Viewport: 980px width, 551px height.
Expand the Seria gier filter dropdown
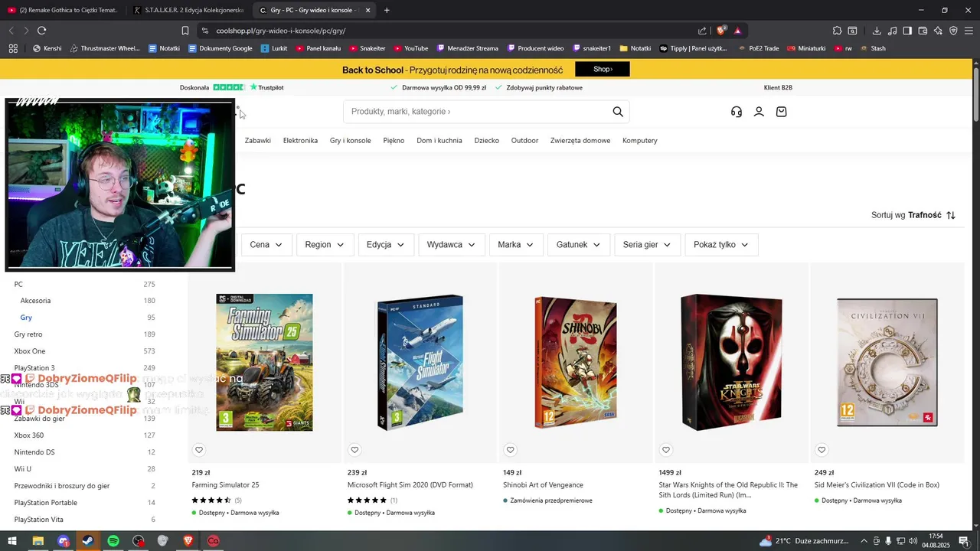tap(647, 245)
